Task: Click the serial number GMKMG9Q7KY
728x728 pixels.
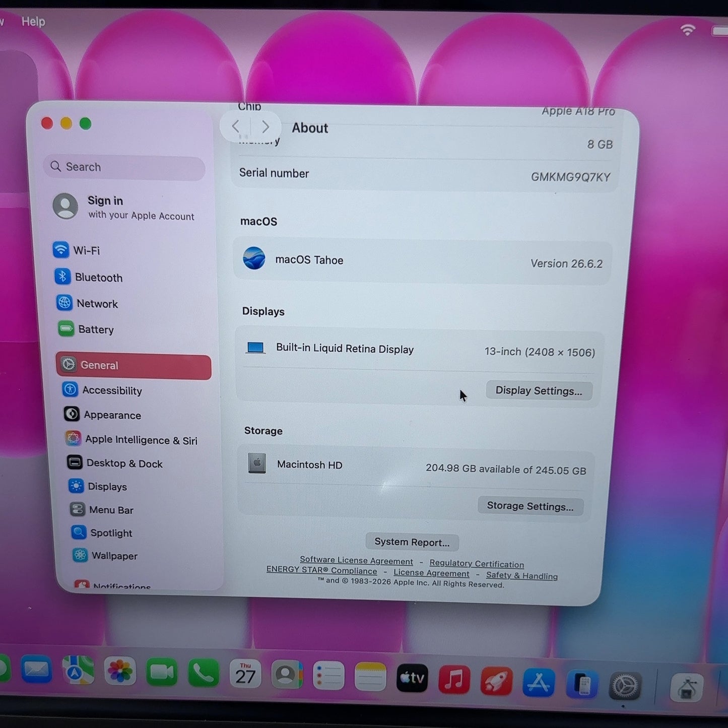Action: pos(570,177)
